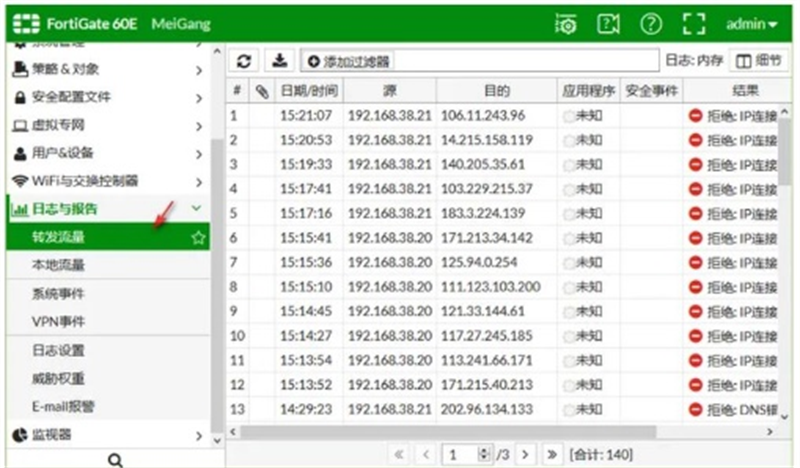Expand the 策略 & 对象 menu
Viewport: 800px width, 468px height.
click(x=198, y=70)
